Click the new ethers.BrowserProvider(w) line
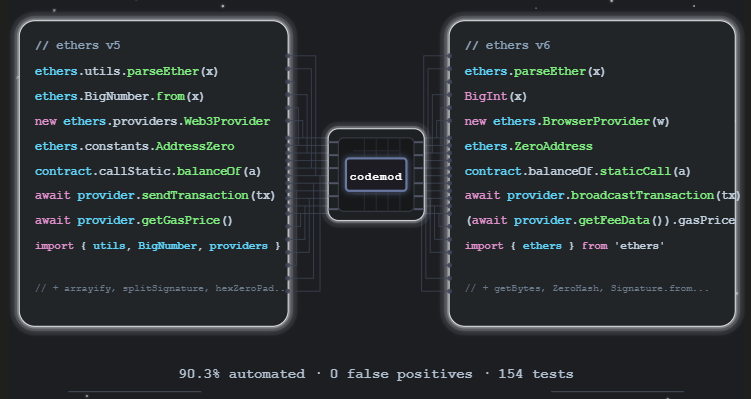The height and width of the screenshot is (399, 751). click(567, 121)
